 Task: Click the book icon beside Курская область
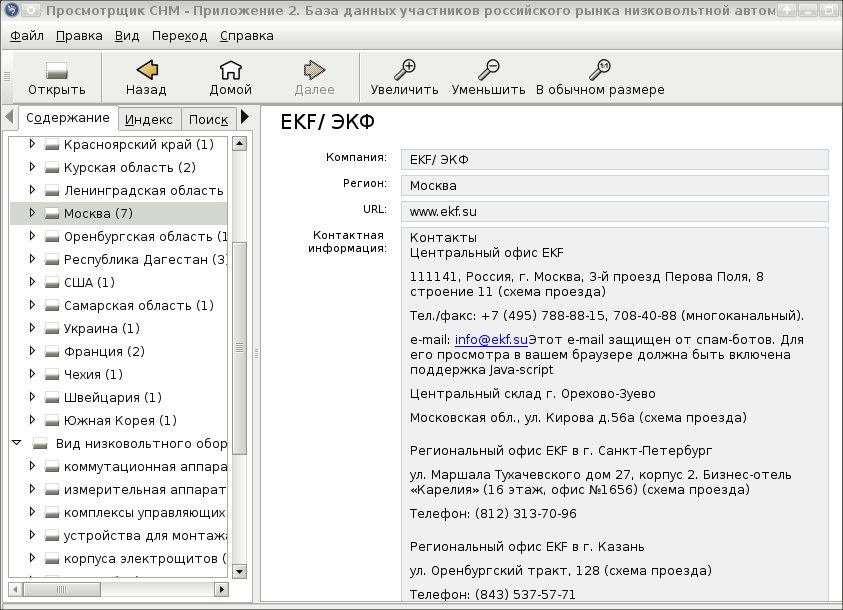pos(52,168)
